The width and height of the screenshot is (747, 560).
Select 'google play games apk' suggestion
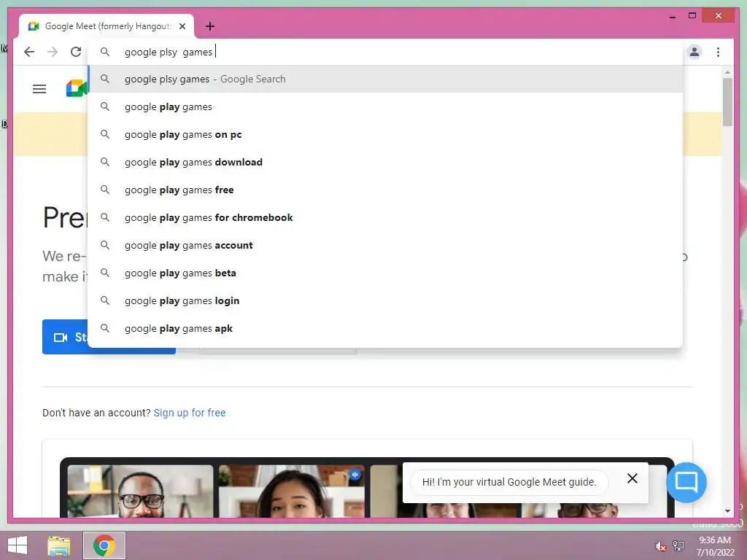[x=385, y=328]
